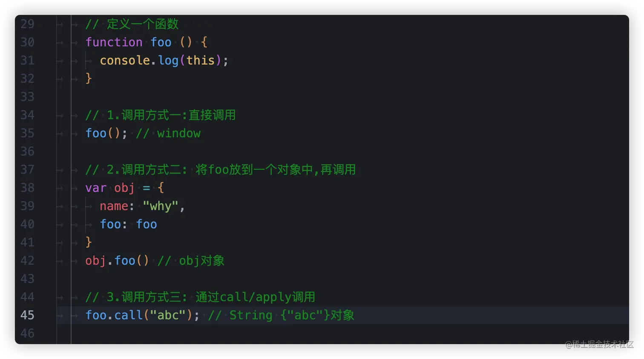
Task: Select line number 38 in the gutter
Action: 27,188
